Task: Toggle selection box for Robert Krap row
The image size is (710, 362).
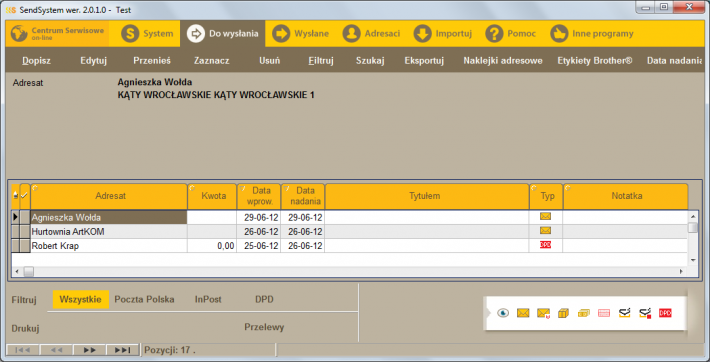Action: click(25, 246)
